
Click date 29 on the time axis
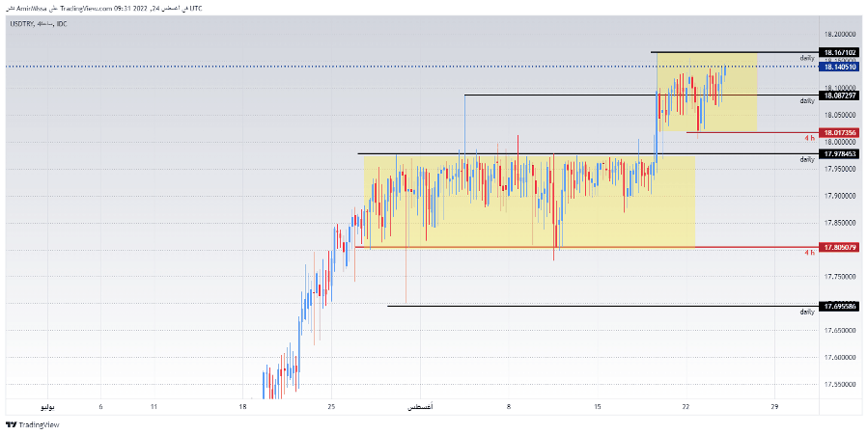pyautogui.click(x=774, y=407)
